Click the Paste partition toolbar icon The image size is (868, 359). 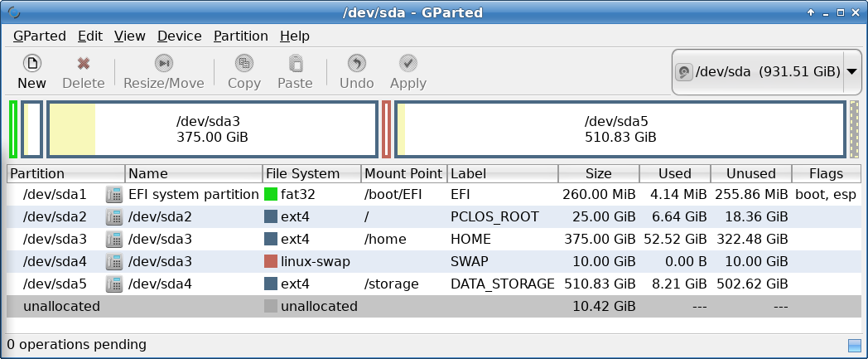295,63
